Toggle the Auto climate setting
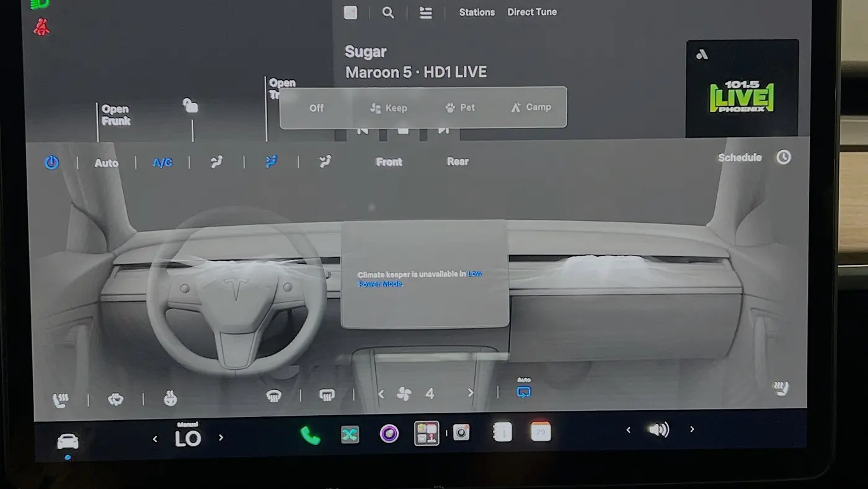This screenshot has height=489, width=868. 106,163
